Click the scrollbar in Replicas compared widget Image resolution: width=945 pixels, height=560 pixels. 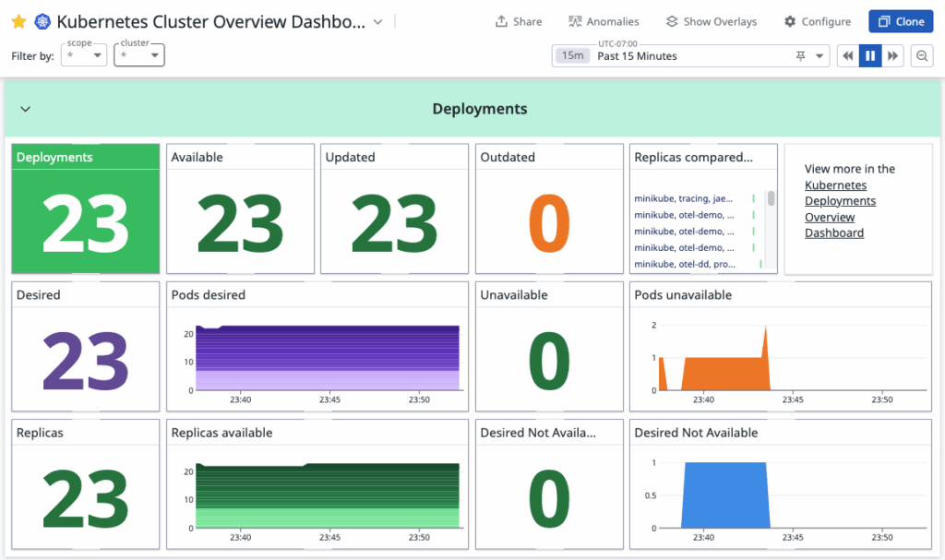click(x=771, y=198)
